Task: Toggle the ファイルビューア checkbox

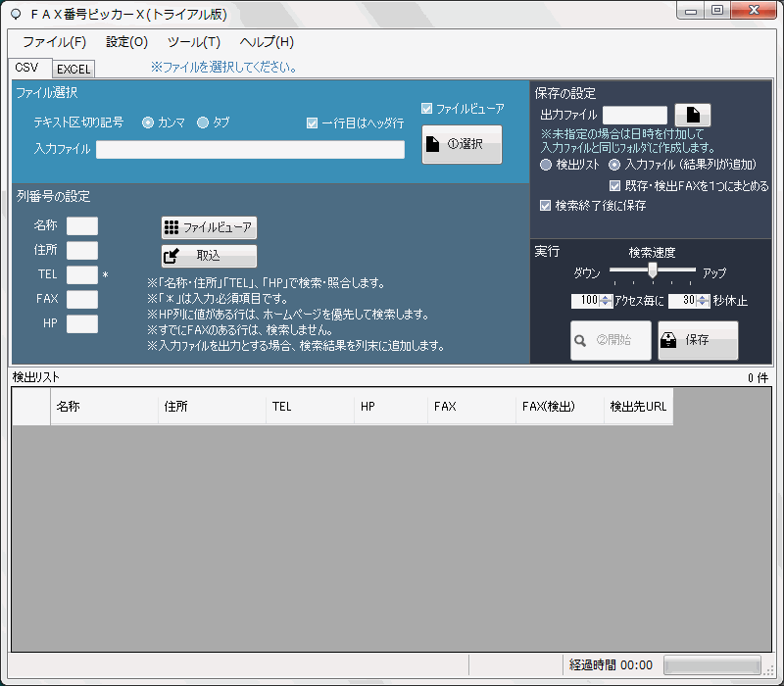Action: (426, 109)
